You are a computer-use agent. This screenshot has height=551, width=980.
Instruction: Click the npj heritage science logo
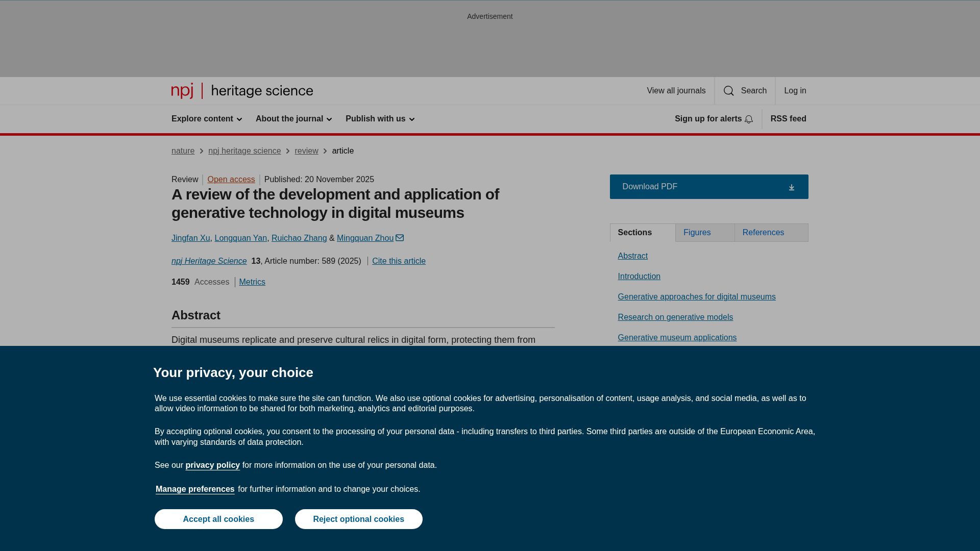[242, 91]
